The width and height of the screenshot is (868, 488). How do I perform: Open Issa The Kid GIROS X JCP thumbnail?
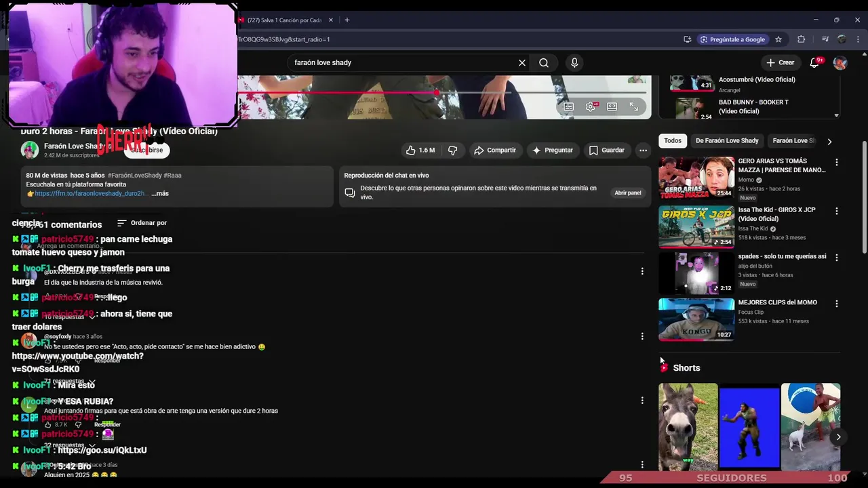coord(696,228)
